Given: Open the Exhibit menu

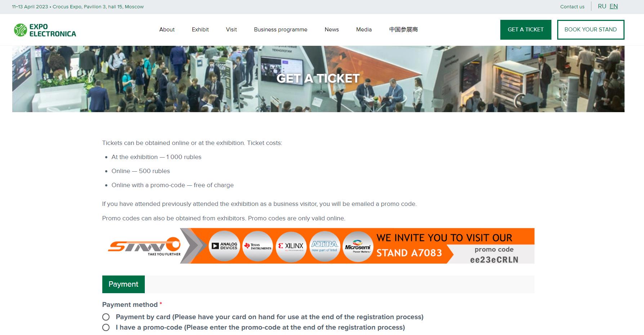Looking at the screenshot, I should coord(200,30).
